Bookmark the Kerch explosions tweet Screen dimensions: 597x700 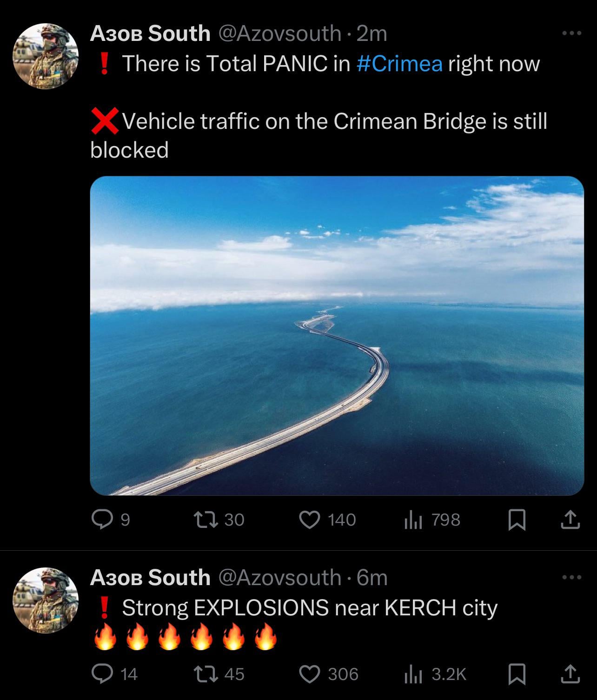tap(517, 674)
